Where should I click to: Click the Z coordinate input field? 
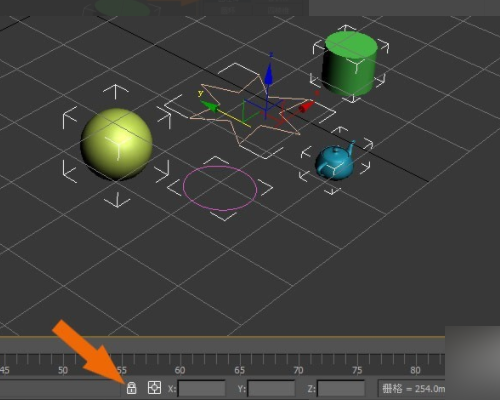[x=341, y=389]
